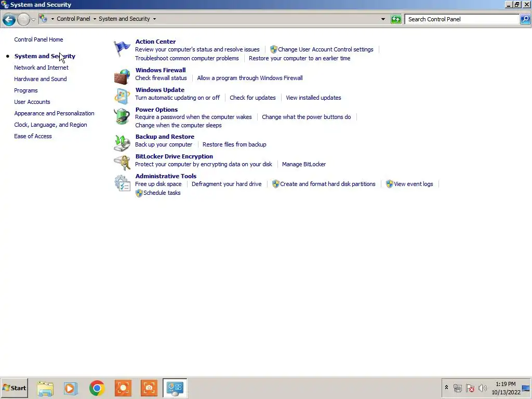This screenshot has width=532, height=399.
Task: Click View event logs
Action: coord(413,184)
